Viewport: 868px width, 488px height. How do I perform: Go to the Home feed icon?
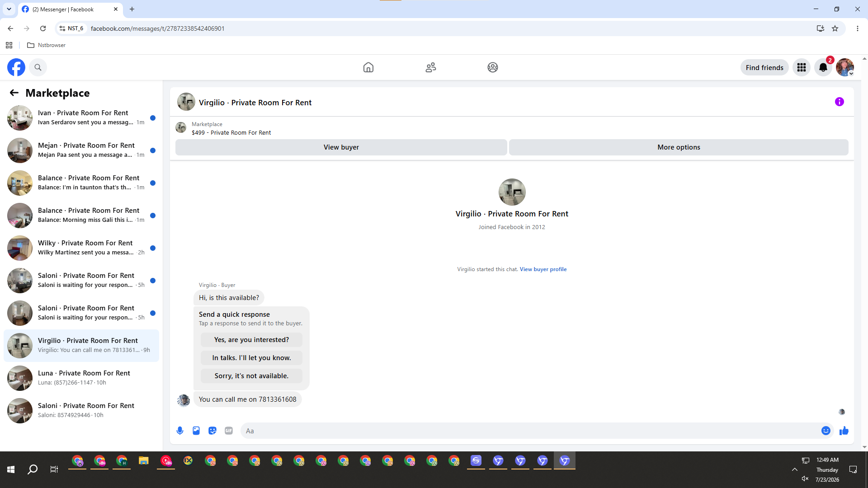pyautogui.click(x=368, y=67)
